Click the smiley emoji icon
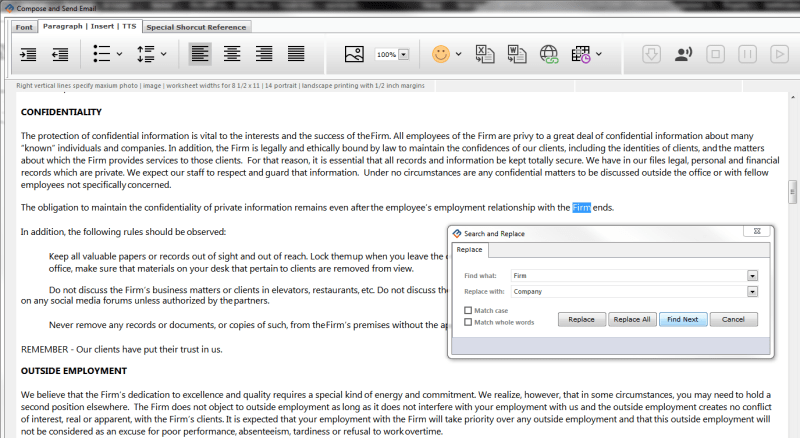 pyautogui.click(x=441, y=54)
